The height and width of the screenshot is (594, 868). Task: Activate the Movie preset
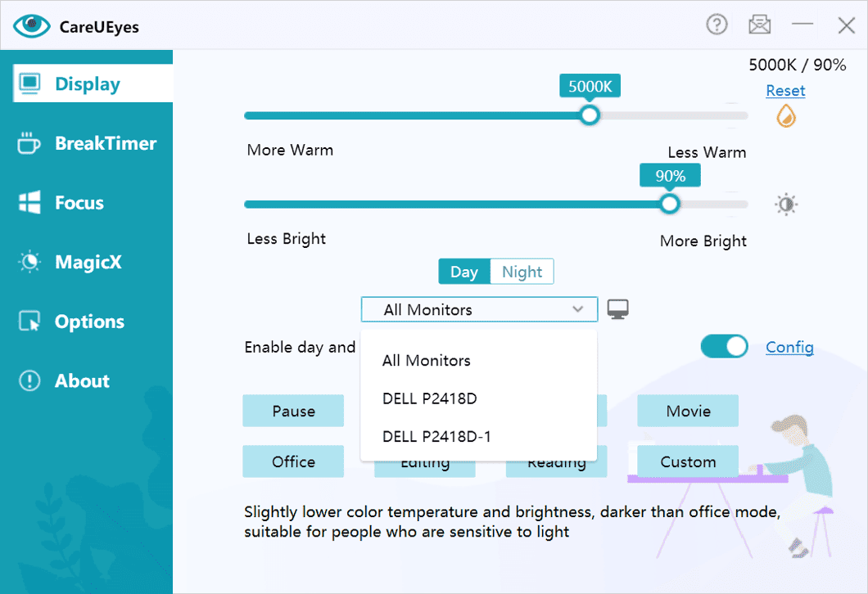tap(687, 410)
